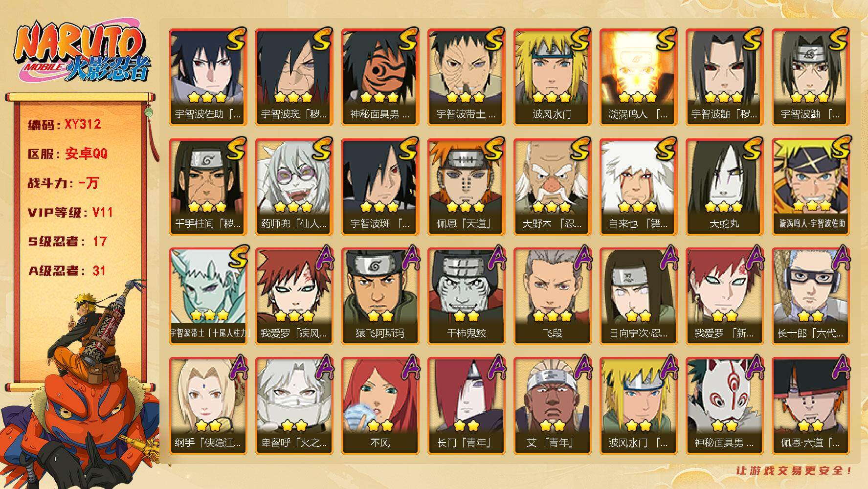This screenshot has width=868, height=489.
Task: Click the 干柿鬼鲛 character portrait
Action: click(466, 296)
